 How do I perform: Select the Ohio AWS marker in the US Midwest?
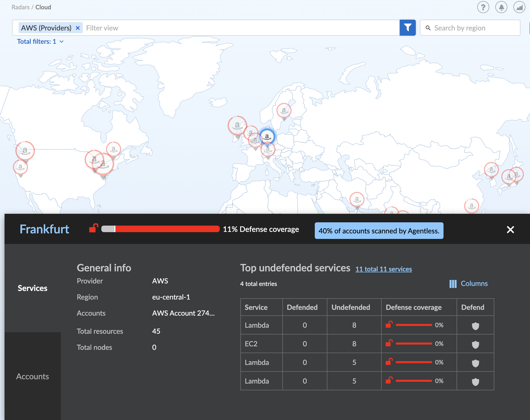click(94, 159)
